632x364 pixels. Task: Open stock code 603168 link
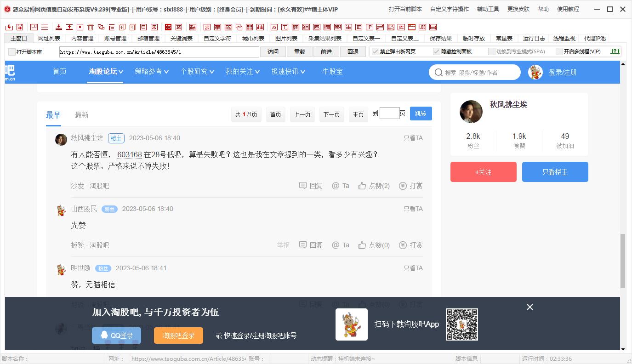click(x=130, y=155)
